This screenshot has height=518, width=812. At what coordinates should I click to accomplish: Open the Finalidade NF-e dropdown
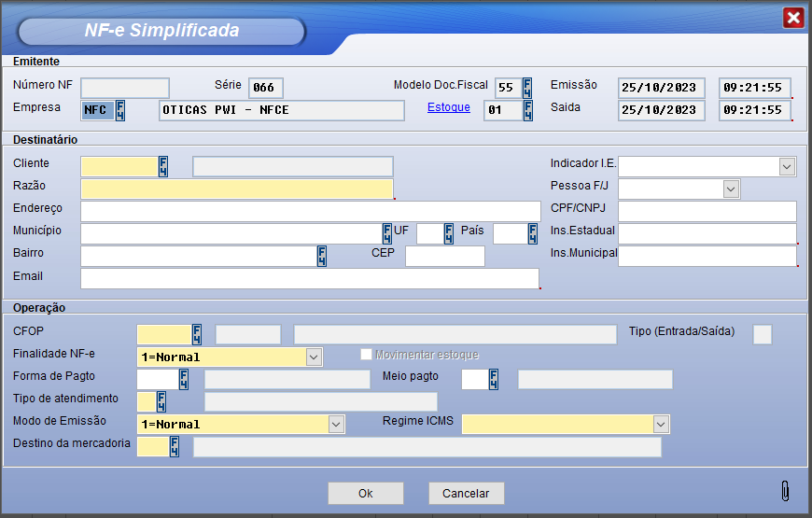314,357
